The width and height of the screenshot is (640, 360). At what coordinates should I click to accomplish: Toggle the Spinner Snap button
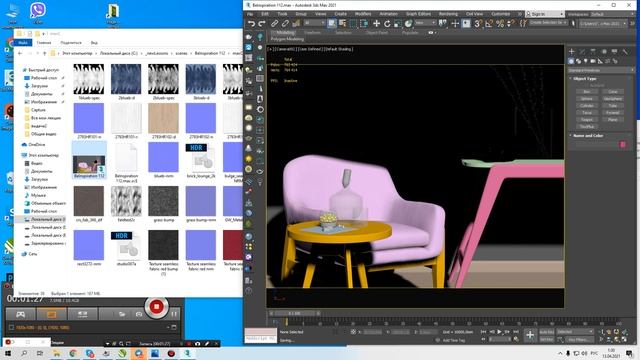click(511, 24)
